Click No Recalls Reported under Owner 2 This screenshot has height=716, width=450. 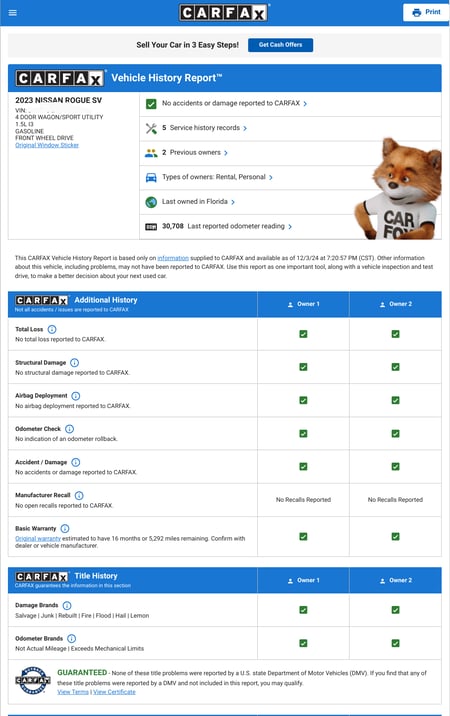[396, 500]
